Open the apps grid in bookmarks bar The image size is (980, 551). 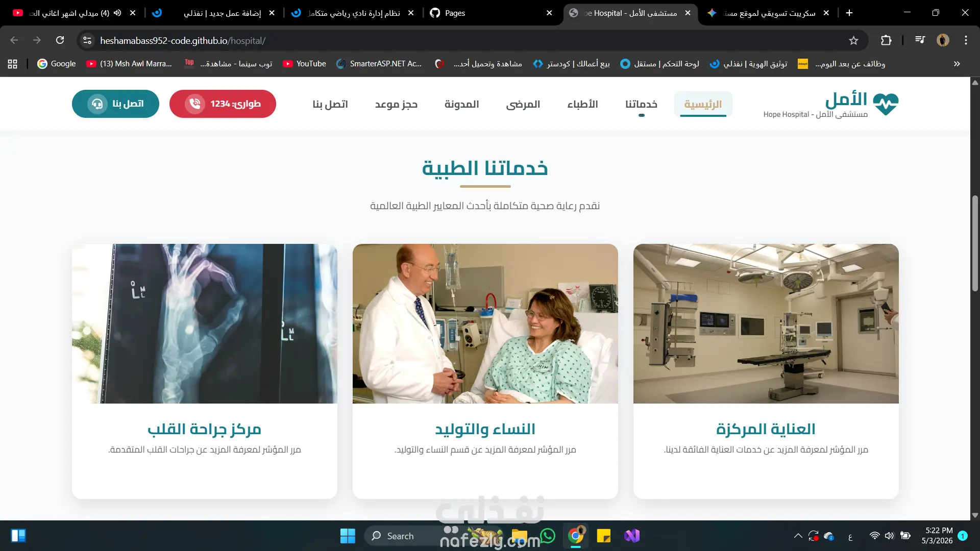coord(13,64)
